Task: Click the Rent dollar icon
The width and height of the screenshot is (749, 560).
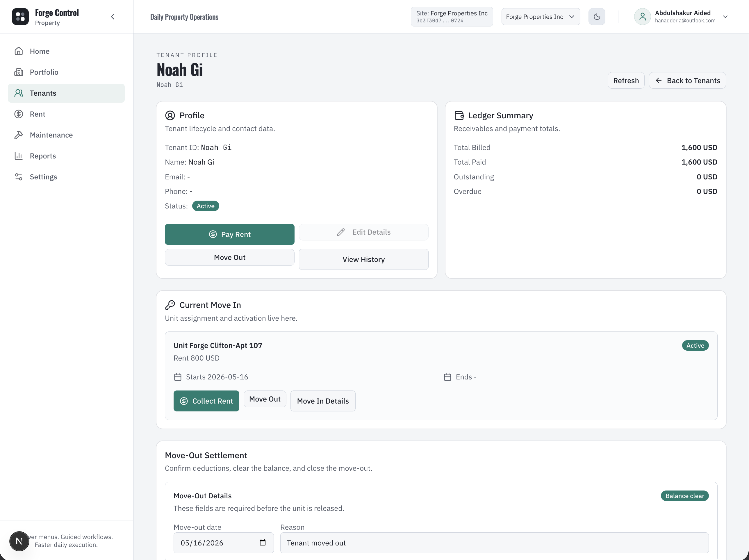Action: [x=19, y=114]
